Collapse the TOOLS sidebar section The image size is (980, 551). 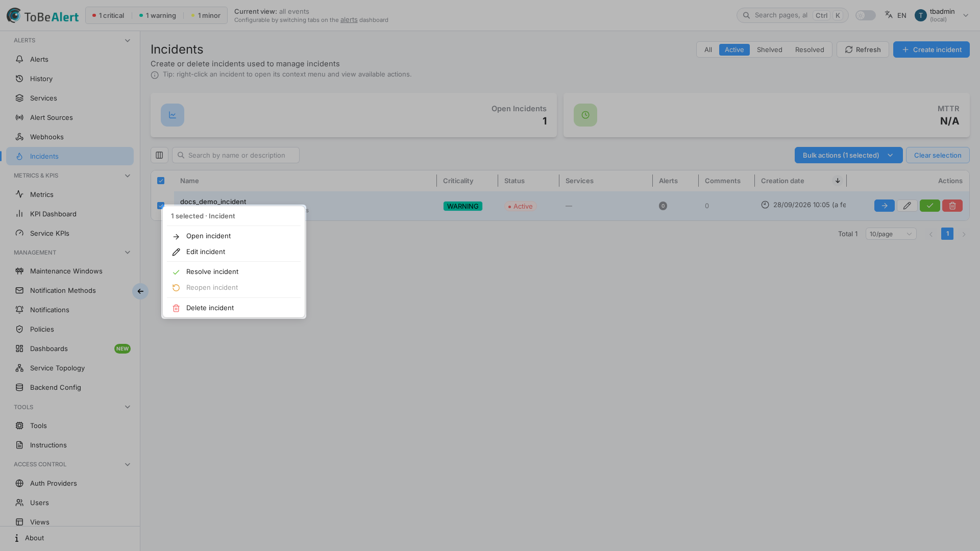tap(128, 407)
